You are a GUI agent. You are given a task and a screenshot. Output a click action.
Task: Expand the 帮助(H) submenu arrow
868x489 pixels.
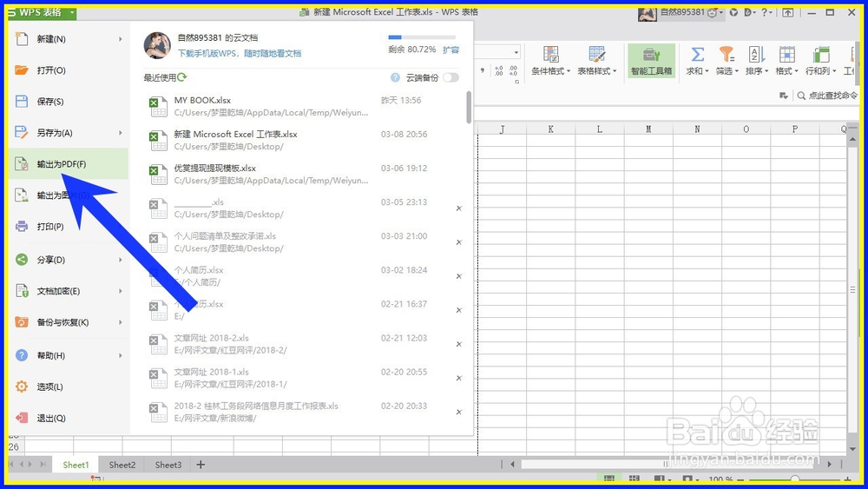[x=120, y=355]
